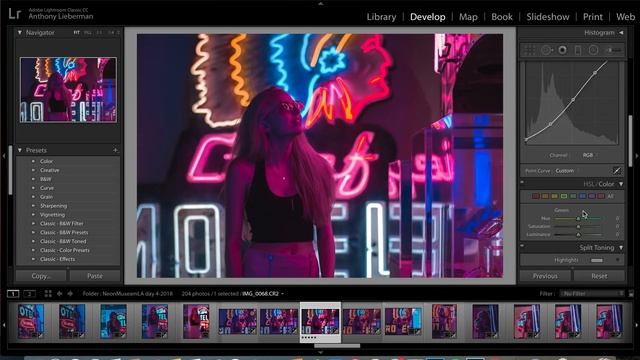Select the Purple color swatch in HSL

(592, 196)
